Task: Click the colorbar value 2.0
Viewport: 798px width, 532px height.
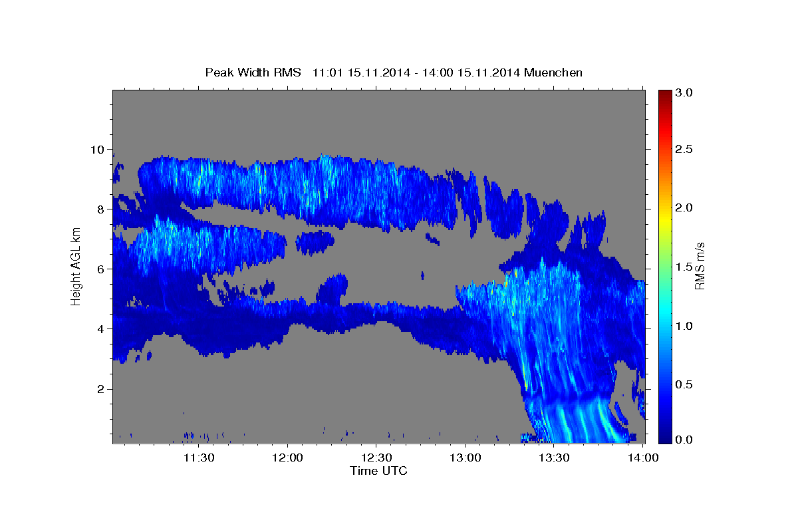Action: tap(685, 208)
